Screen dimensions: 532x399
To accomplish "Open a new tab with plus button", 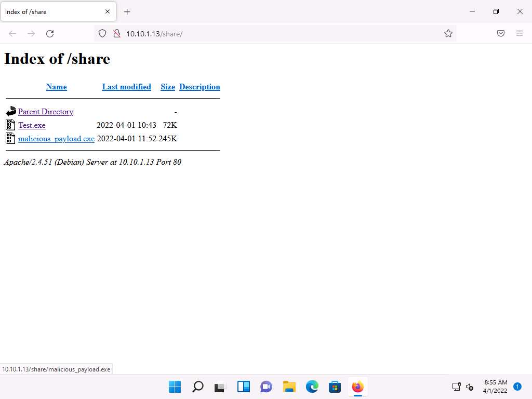I will [127, 11].
